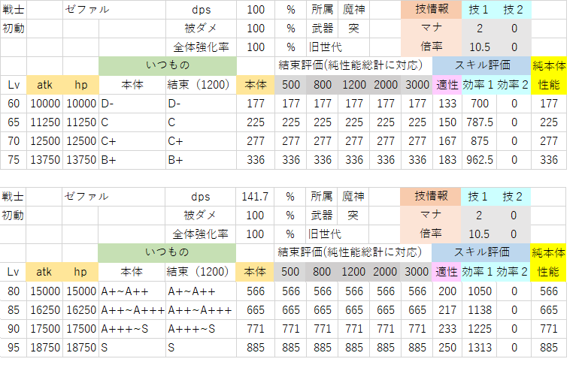Click the Lv 70 cell
588x383 pixels.
coord(14,141)
